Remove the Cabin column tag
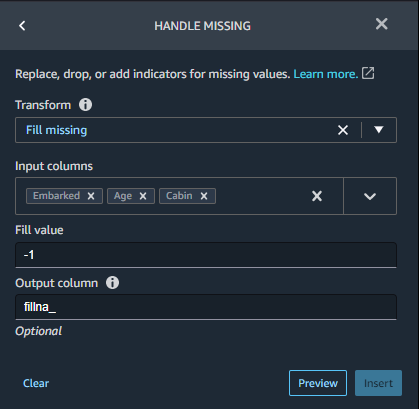This screenshot has width=419, height=409. [x=204, y=196]
